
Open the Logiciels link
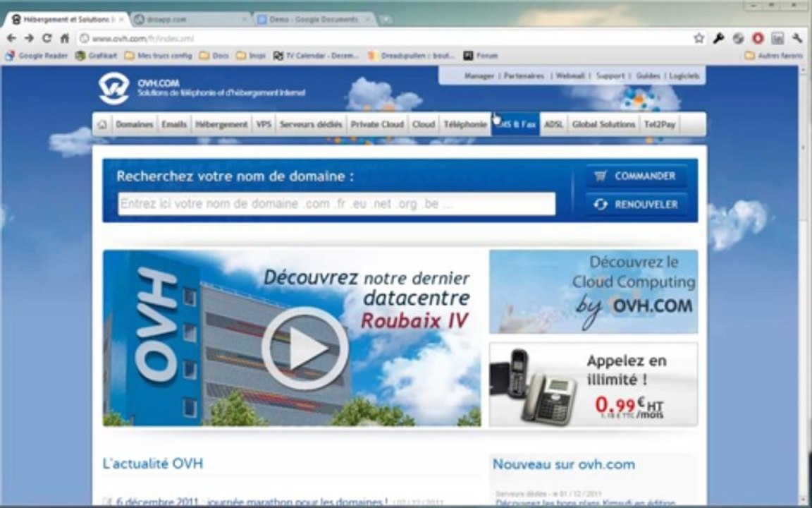pyautogui.click(x=684, y=75)
